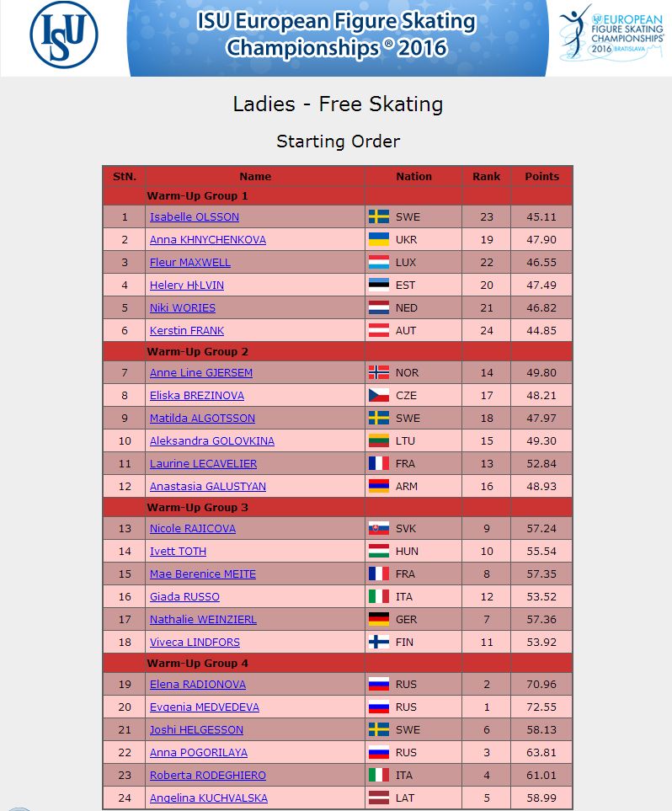Click the Laurine LECAVELIER name link
Screen dimensions: 672x811
(203, 464)
